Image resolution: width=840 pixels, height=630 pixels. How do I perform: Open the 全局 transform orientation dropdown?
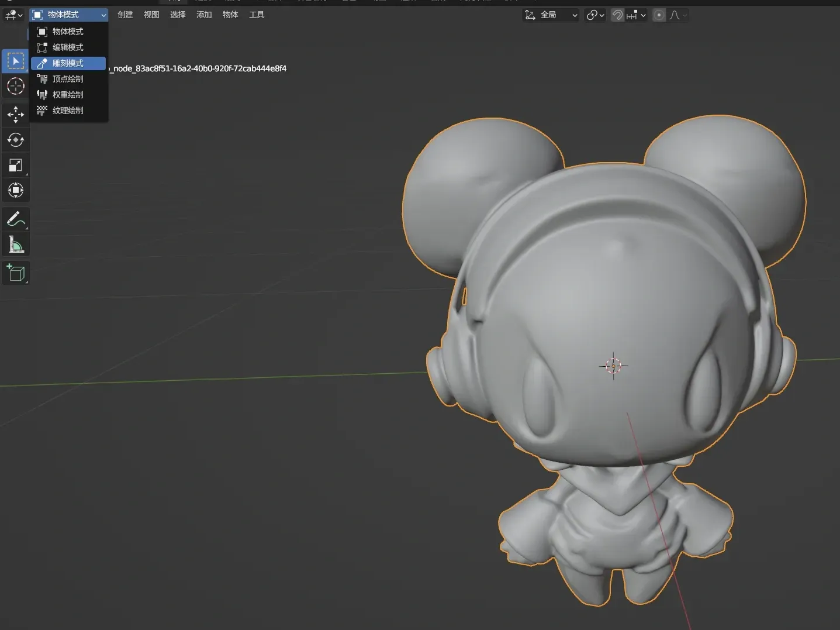[551, 15]
